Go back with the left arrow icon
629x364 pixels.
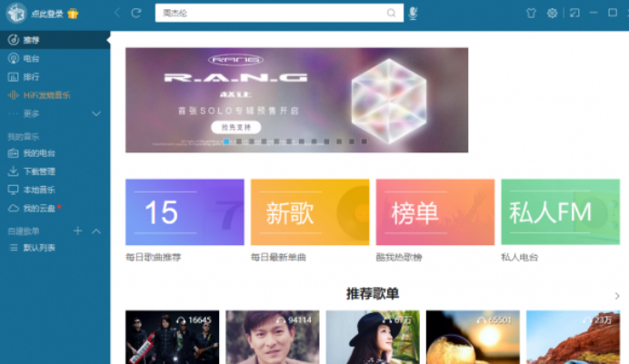[117, 13]
